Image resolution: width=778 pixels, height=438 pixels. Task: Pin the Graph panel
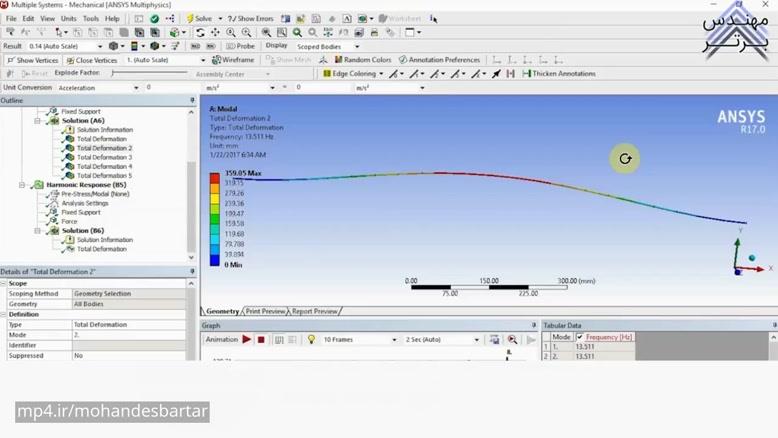click(534, 325)
